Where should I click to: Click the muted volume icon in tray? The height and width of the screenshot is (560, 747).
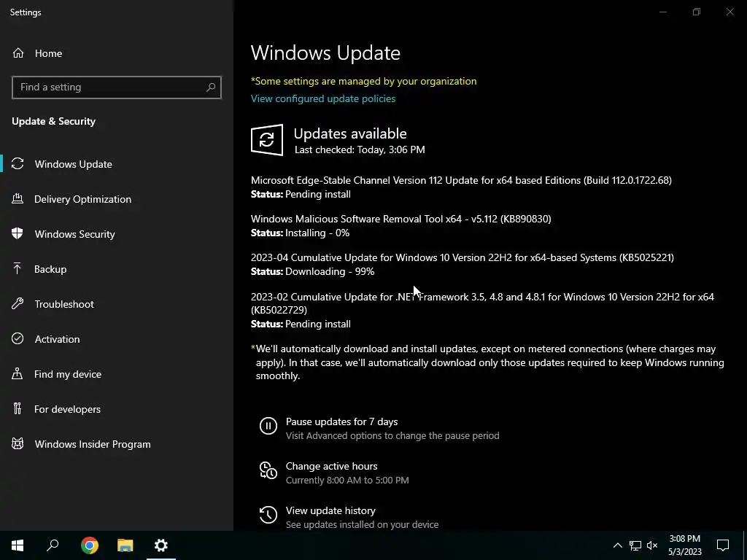652,545
